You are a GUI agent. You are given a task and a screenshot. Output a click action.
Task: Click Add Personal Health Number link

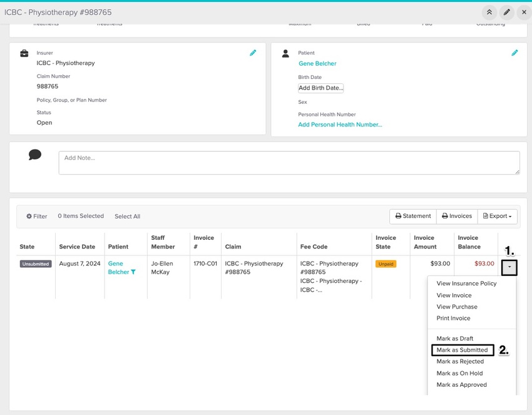point(340,125)
